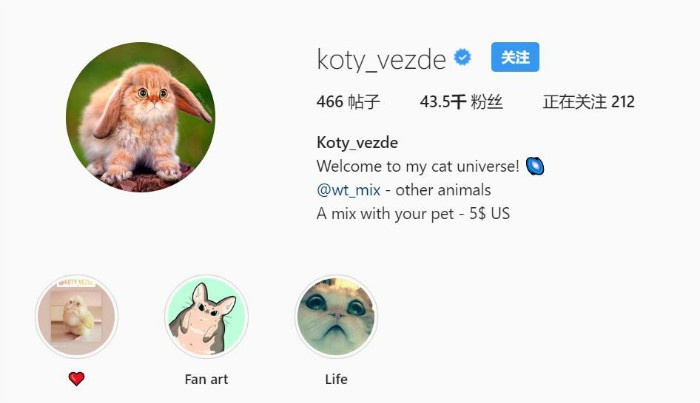Viewport: 700px width, 403px height.
Task: Click the bold Koty_vezde display name
Action: (x=357, y=143)
